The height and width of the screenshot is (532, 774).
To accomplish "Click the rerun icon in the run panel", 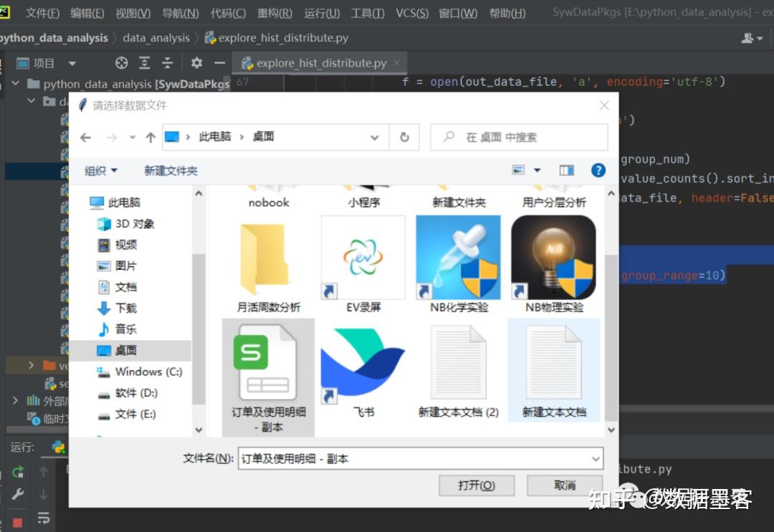I will (18, 472).
